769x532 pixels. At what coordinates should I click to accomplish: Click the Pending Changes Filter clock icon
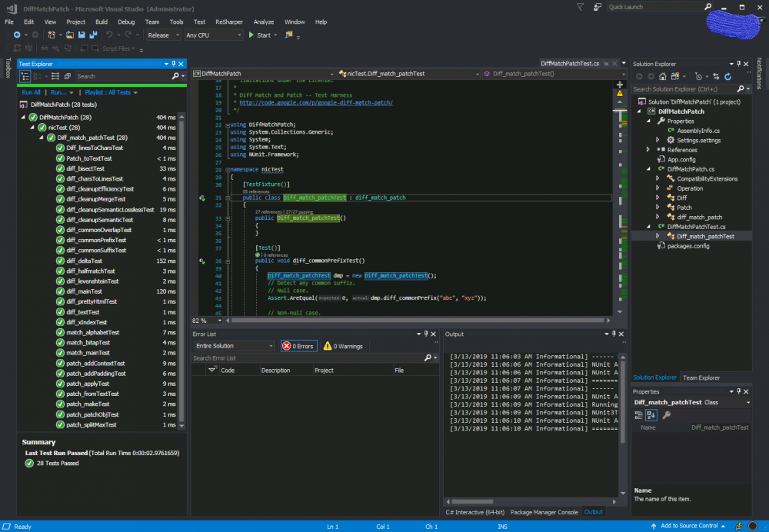point(698,76)
